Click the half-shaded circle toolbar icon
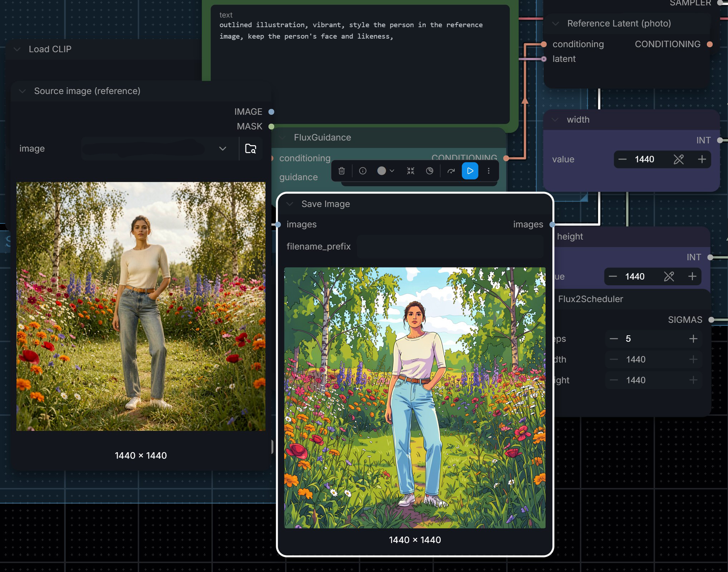 point(430,171)
